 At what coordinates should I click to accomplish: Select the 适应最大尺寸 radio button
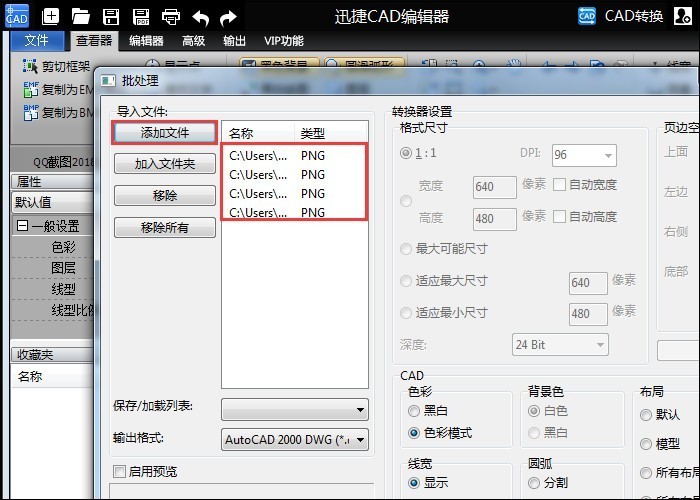(406, 281)
